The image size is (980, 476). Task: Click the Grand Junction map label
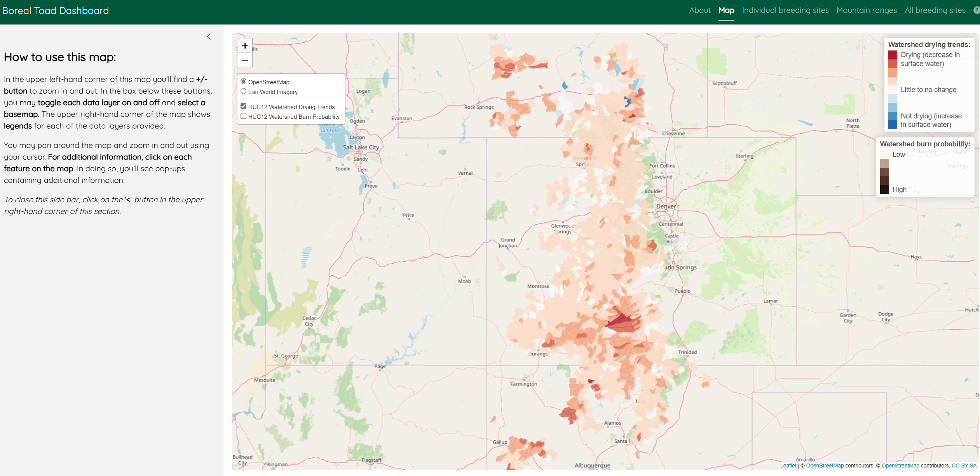[x=508, y=243]
